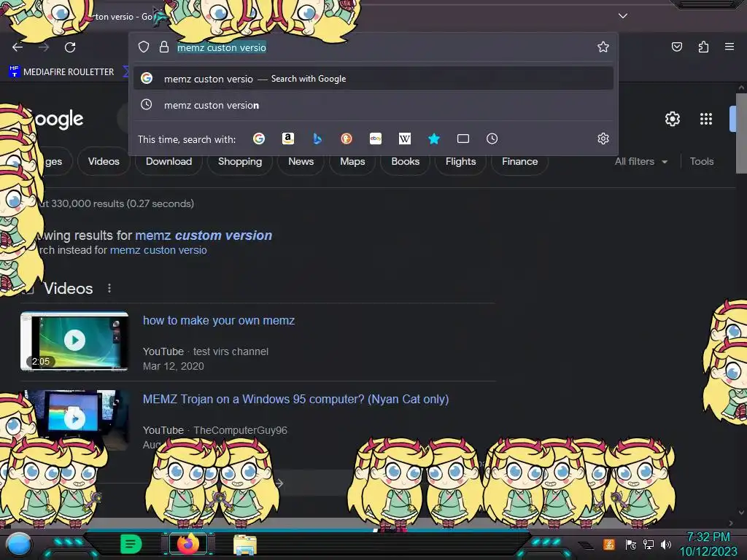
Task: Search this time with eBay icon
Action: pos(376,139)
